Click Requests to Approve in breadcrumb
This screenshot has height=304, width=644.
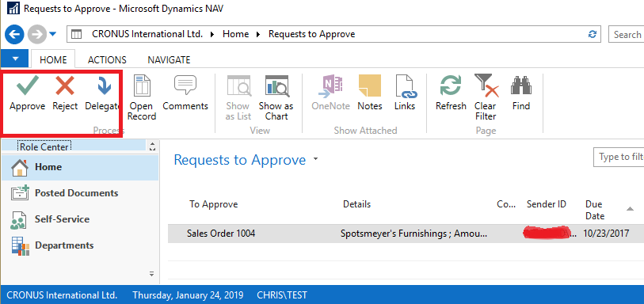pyautogui.click(x=312, y=35)
